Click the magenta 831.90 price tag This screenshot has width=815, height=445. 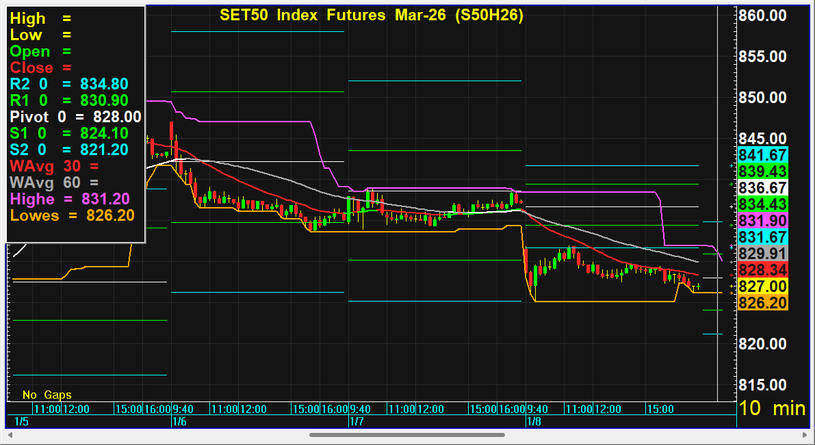[762, 220]
